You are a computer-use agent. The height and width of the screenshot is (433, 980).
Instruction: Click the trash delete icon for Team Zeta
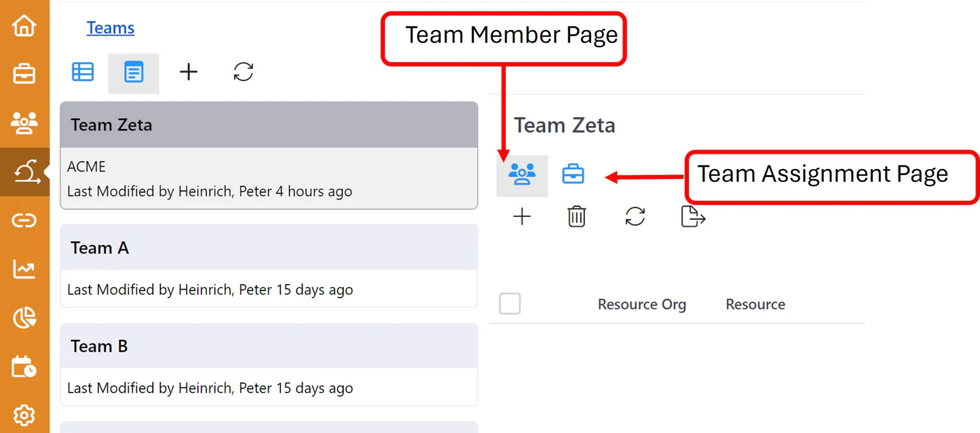point(576,216)
